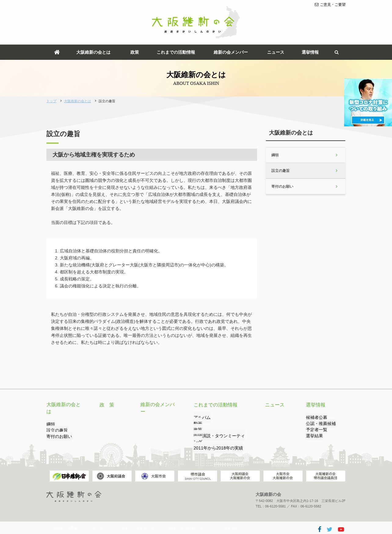The height and width of the screenshot is (534, 392).
Task: Open 寄付のお願い in the sidebar menu
Action: [306, 186]
